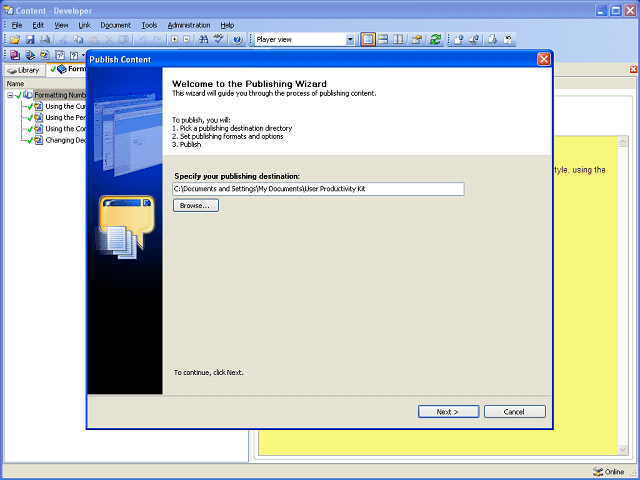Open the Player view dropdown

tap(350, 40)
